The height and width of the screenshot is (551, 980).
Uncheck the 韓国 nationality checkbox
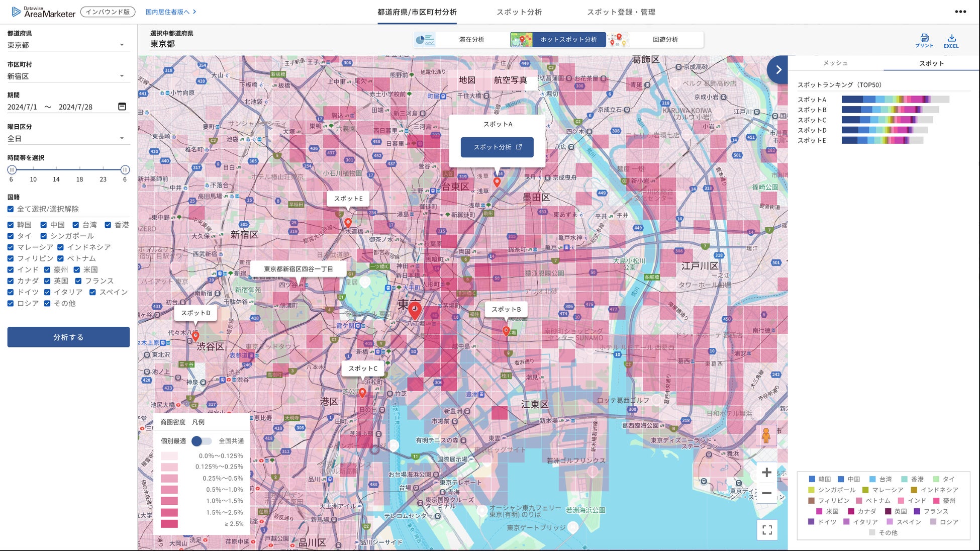coord(11,225)
